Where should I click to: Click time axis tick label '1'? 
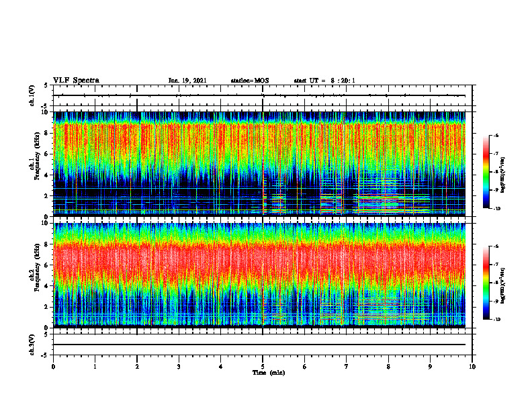tap(95, 367)
